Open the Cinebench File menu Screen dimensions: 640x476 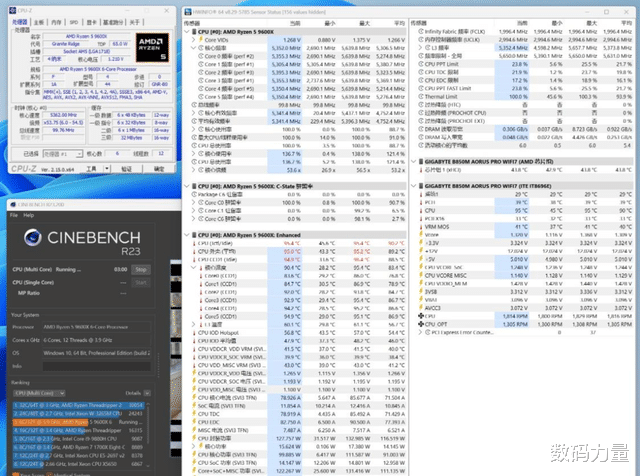coord(13,215)
